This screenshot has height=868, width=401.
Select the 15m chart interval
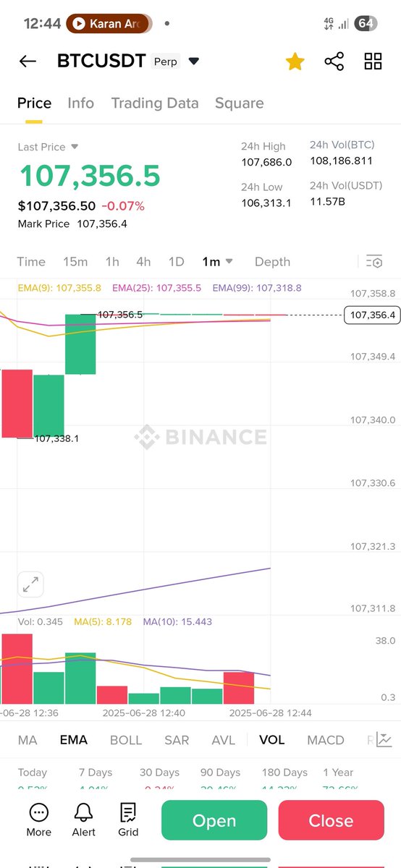[x=75, y=262]
